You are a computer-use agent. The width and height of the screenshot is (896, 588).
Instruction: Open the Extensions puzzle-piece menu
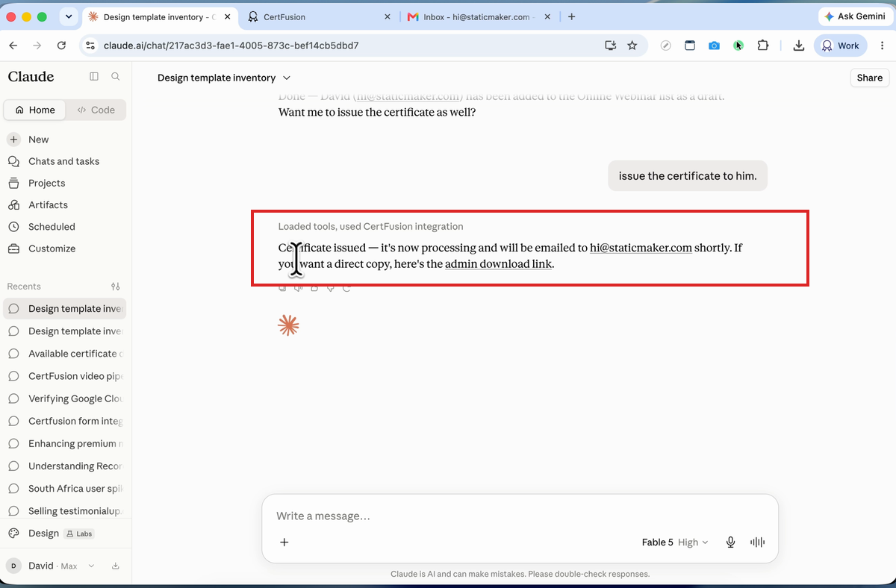click(762, 46)
